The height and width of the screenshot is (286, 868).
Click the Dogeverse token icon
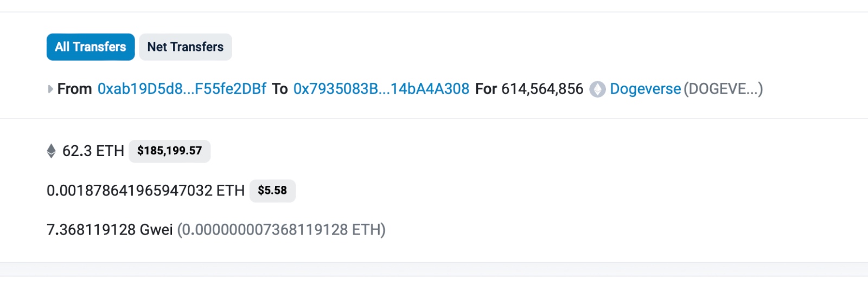[598, 89]
